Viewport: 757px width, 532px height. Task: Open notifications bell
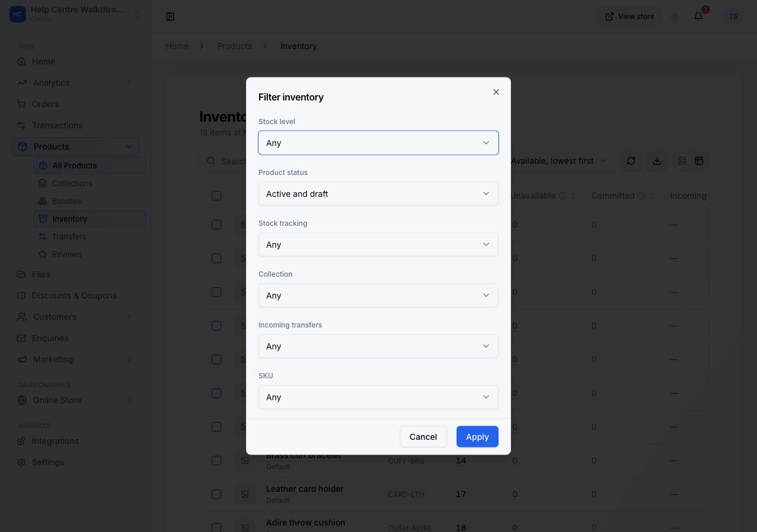coord(698,17)
